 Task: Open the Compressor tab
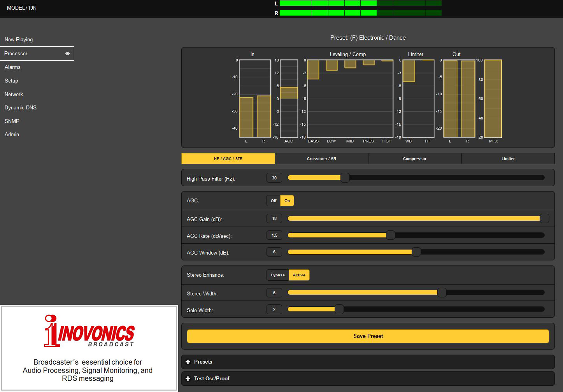414,159
